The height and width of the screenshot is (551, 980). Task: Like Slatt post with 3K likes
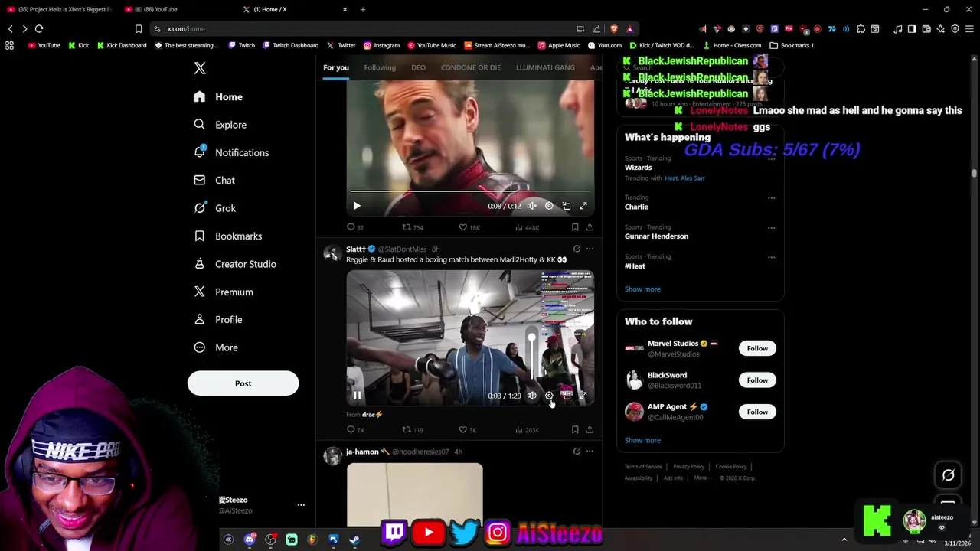(468, 430)
